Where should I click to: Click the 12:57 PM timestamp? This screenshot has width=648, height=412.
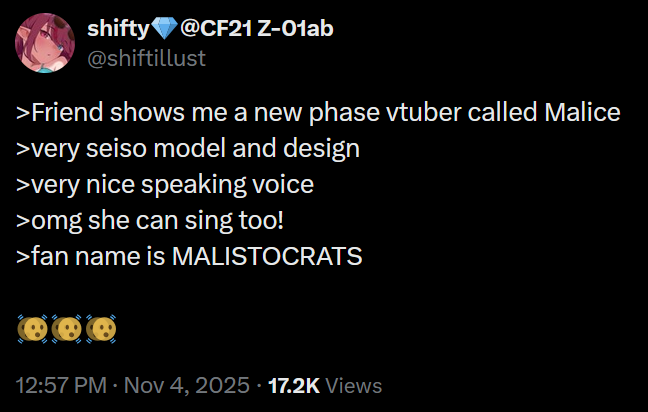pyautogui.click(x=60, y=385)
